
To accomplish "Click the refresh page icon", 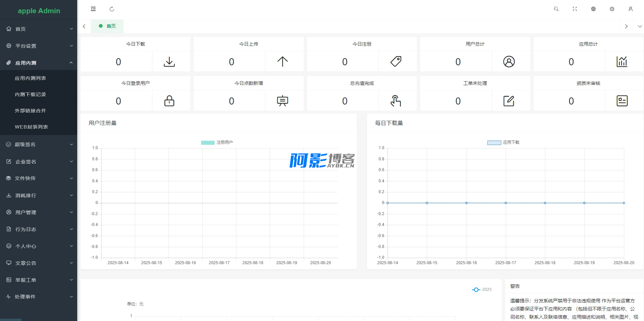I will click(112, 9).
